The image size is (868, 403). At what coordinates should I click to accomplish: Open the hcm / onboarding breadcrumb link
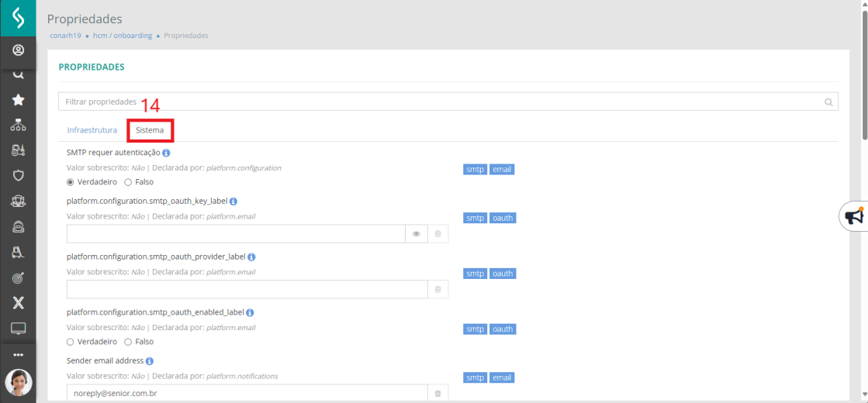tap(123, 36)
